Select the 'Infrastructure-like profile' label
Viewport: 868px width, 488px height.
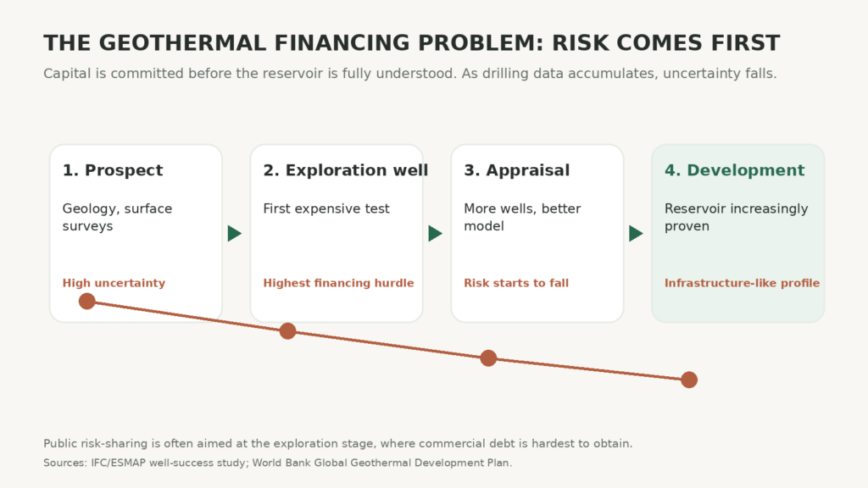[742, 283]
